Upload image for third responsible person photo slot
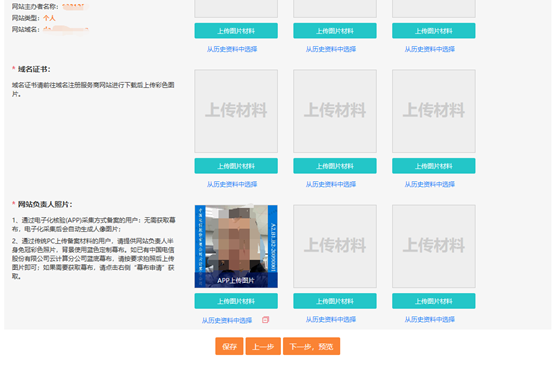554x368 pixels. (x=434, y=301)
